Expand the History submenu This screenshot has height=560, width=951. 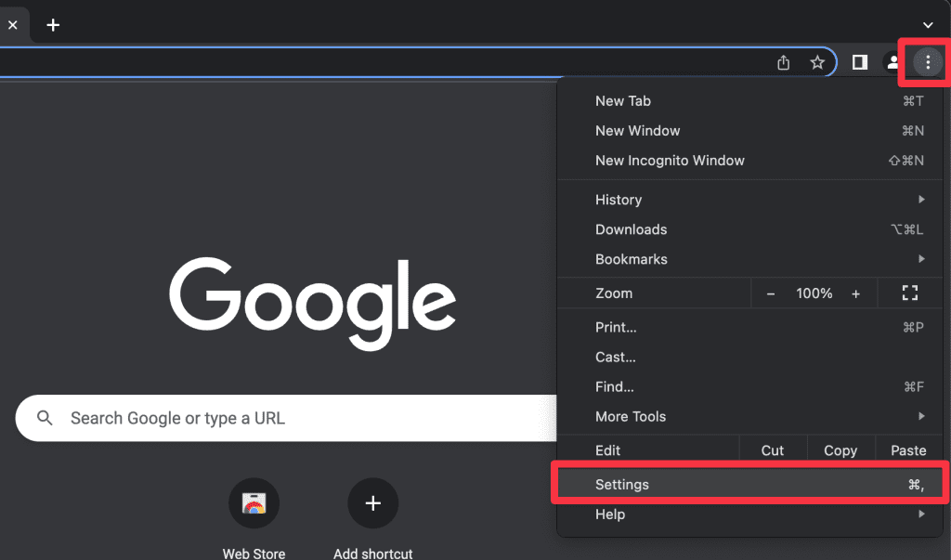(x=749, y=200)
